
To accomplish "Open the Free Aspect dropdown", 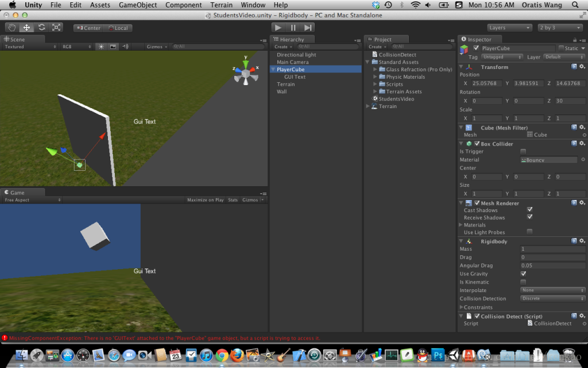I will pyautogui.click(x=32, y=200).
